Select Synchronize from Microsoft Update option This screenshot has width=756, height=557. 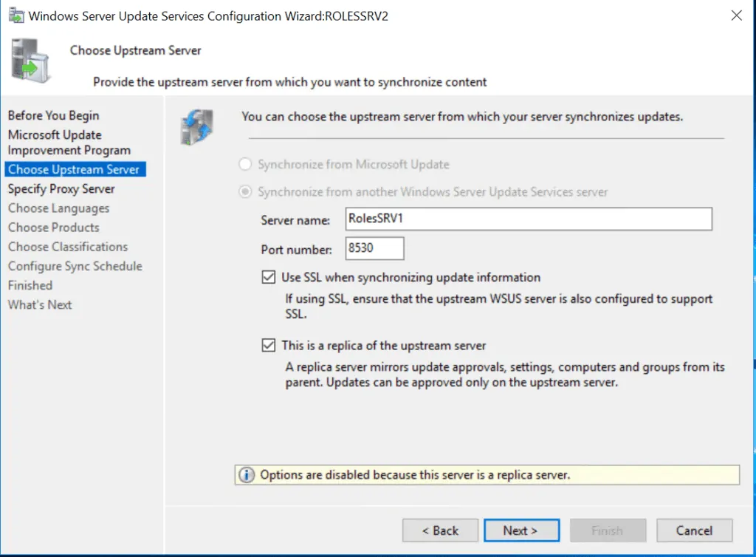click(244, 164)
